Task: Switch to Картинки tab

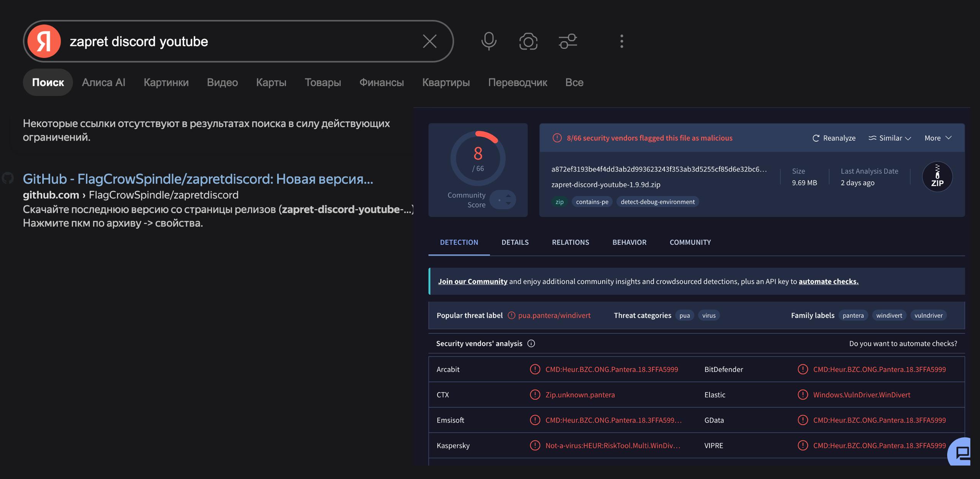Action: tap(166, 82)
